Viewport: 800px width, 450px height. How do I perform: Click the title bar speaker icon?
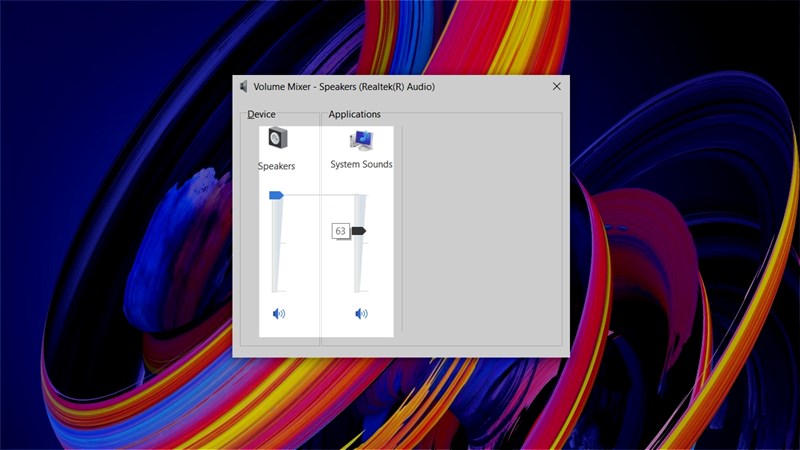pos(243,87)
